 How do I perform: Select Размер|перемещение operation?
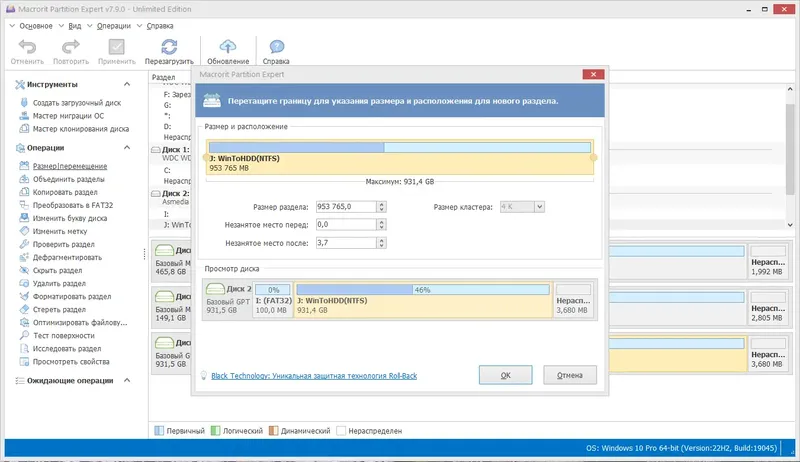(x=70, y=166)
